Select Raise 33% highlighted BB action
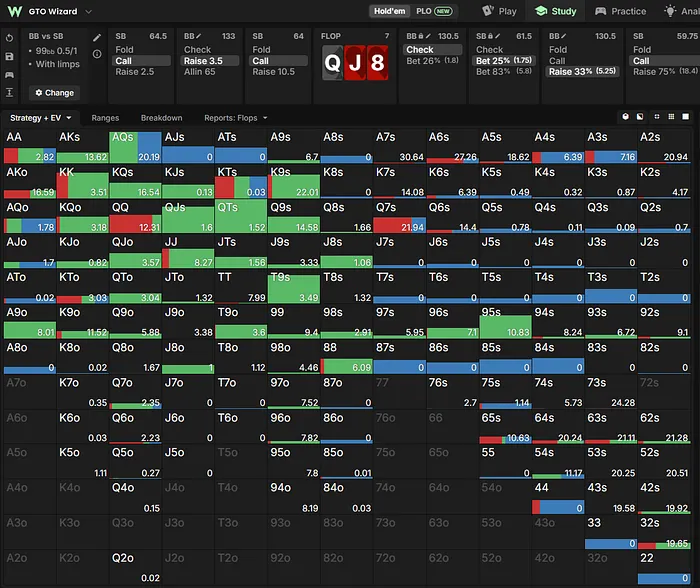This screenshot has height=588, width=700. (x=582, y=71)
